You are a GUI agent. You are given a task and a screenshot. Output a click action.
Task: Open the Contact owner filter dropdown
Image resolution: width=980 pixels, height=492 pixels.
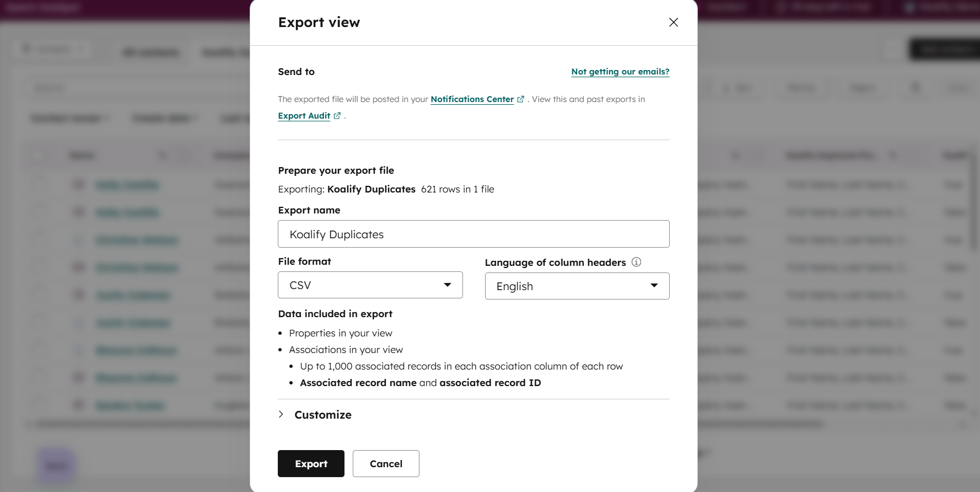[70, 118]
